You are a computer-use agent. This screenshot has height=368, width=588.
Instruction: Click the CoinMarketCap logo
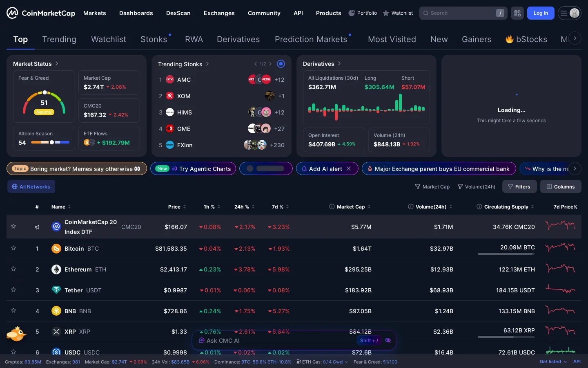pos(41,13)
